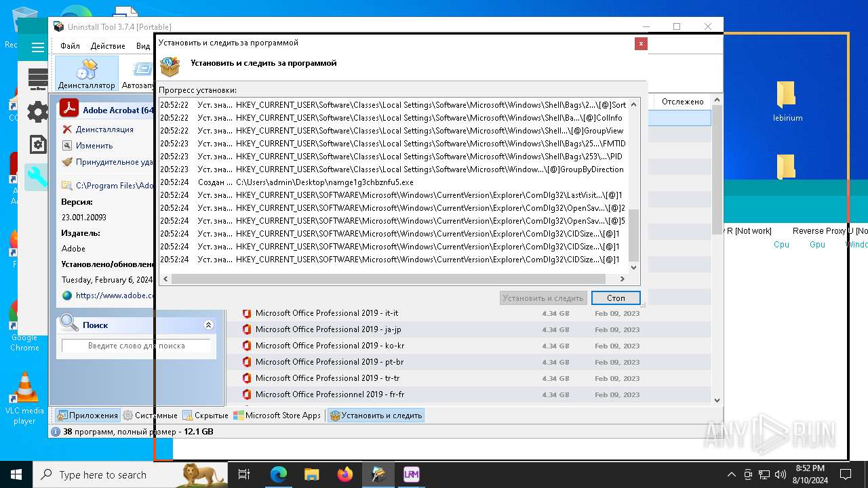This screenshot has height=488, width=868.
Task: Click the Cpu label in background window
Action: (781, 245)
